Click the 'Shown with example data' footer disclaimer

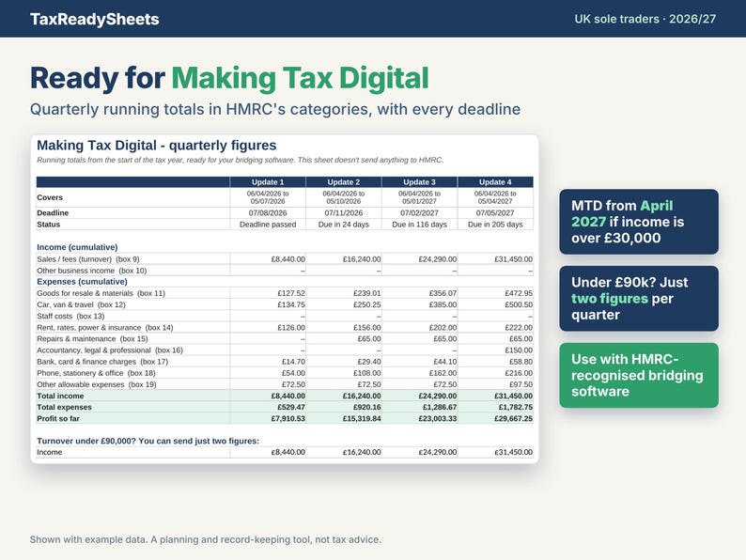click(206, 539)
